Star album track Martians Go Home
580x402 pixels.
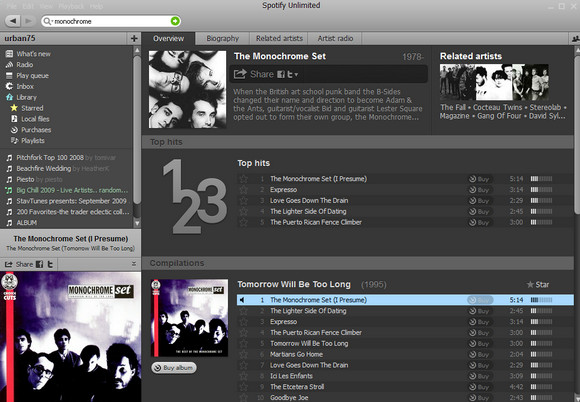[243, 354]
